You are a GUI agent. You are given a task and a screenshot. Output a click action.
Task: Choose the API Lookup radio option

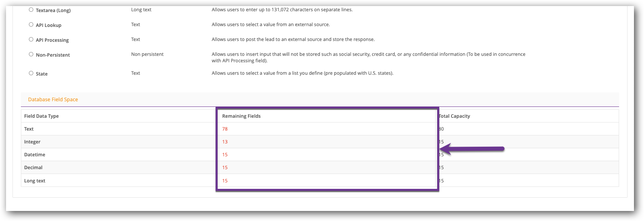pyautogui.click(x=31, y=25)
